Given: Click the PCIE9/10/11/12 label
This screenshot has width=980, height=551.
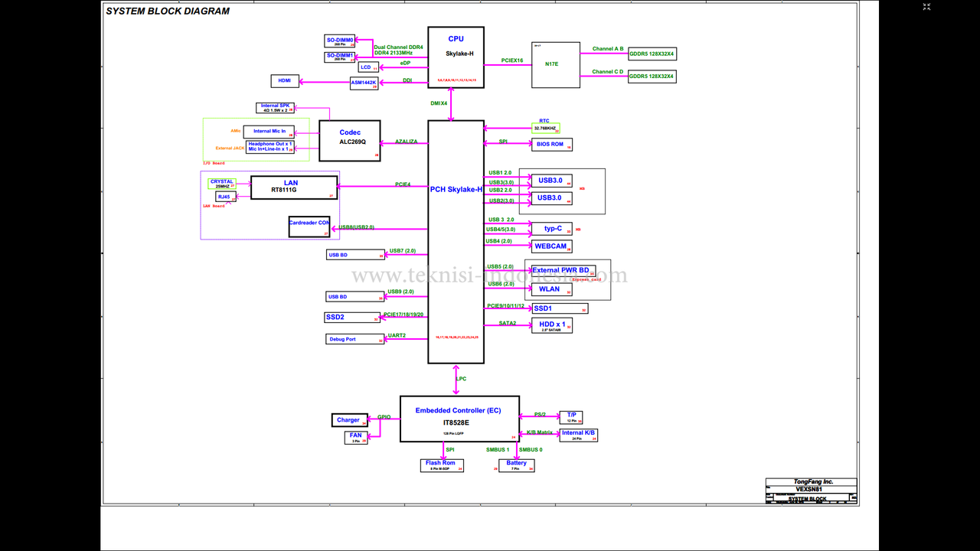Looking at the screenshot, I should click(x=505, y=306).
